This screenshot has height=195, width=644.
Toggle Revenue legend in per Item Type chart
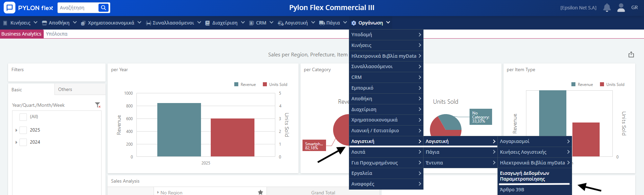point(582,85)
